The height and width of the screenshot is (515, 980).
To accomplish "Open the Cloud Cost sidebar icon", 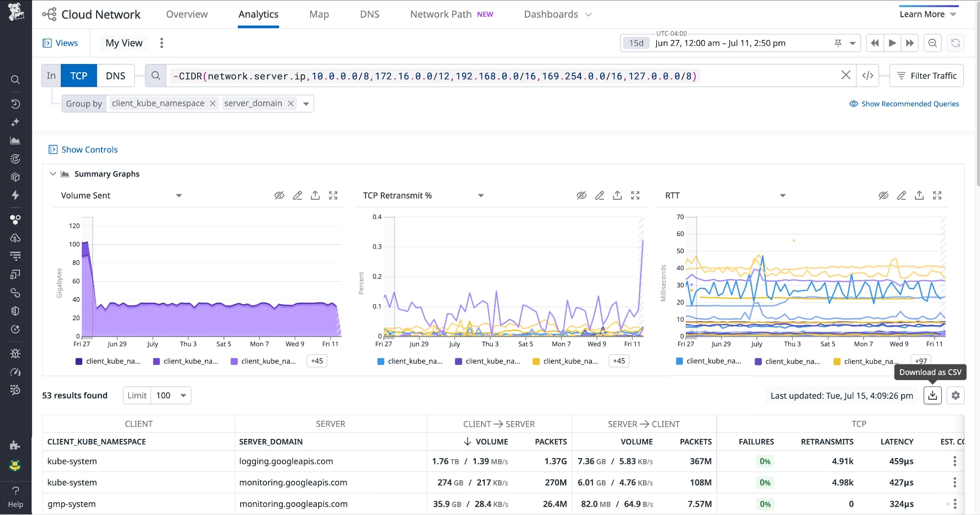I will click(x=15, y=238).
